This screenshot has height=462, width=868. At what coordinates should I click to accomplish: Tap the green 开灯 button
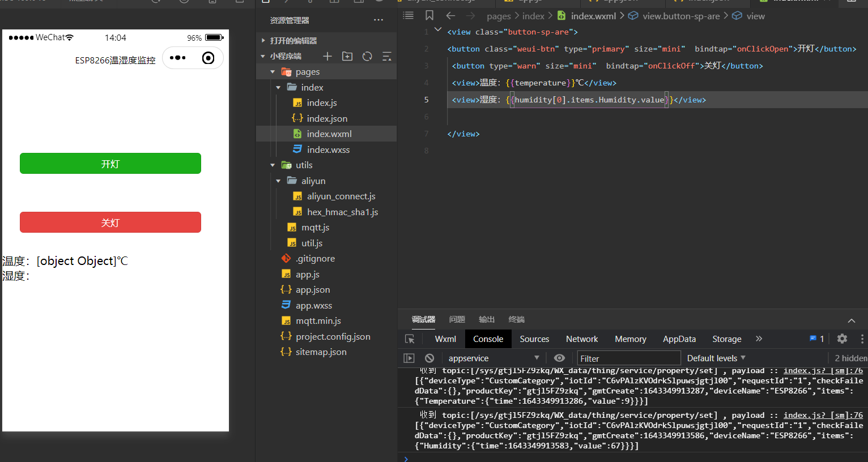[x=110, y=164]
